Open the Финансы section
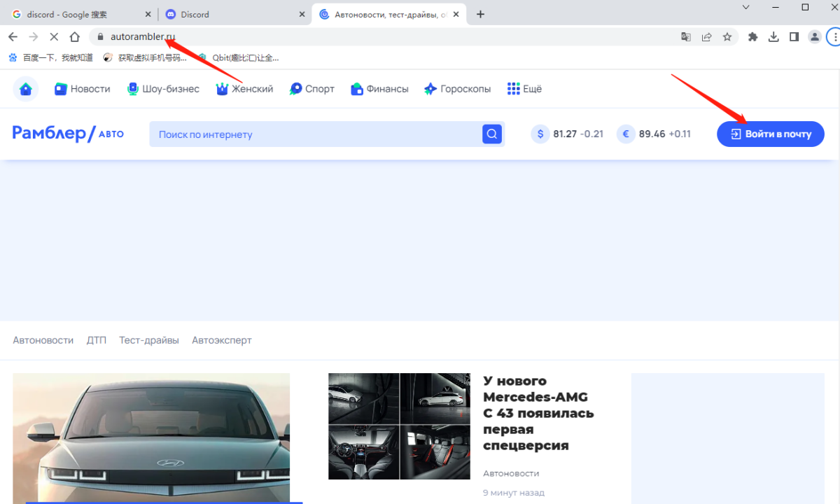Screen dimensions: 840x504 [379, 89]
